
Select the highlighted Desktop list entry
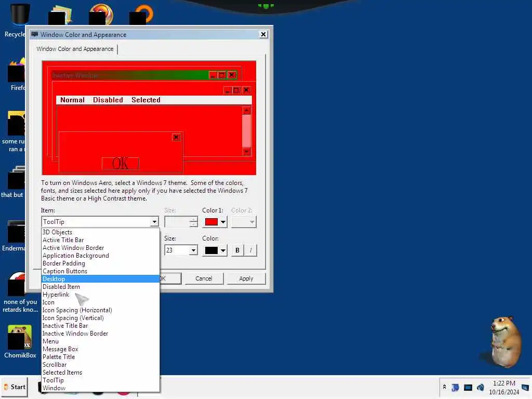click(x=100, y=279)
